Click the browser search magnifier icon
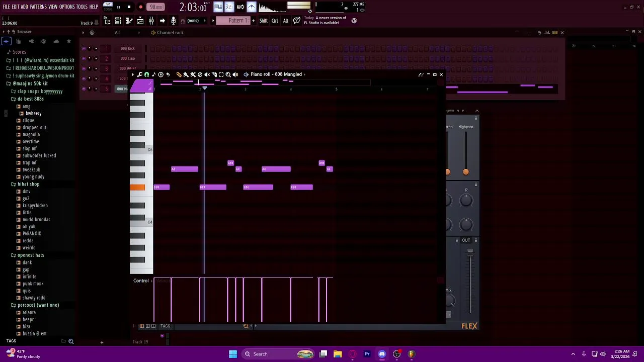644x362 pixels. coord(71,341)
